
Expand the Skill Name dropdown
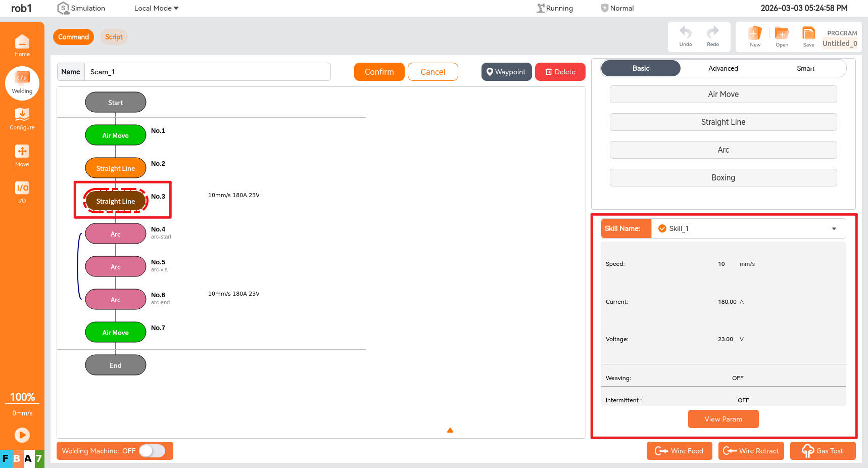click(x=834, y=229)
